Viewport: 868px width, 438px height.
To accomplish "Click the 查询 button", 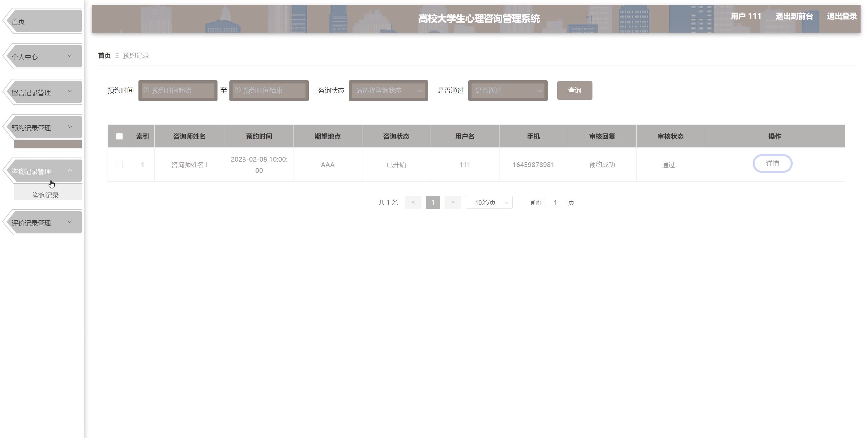I will pyautogui.click(x=574, y=90).
